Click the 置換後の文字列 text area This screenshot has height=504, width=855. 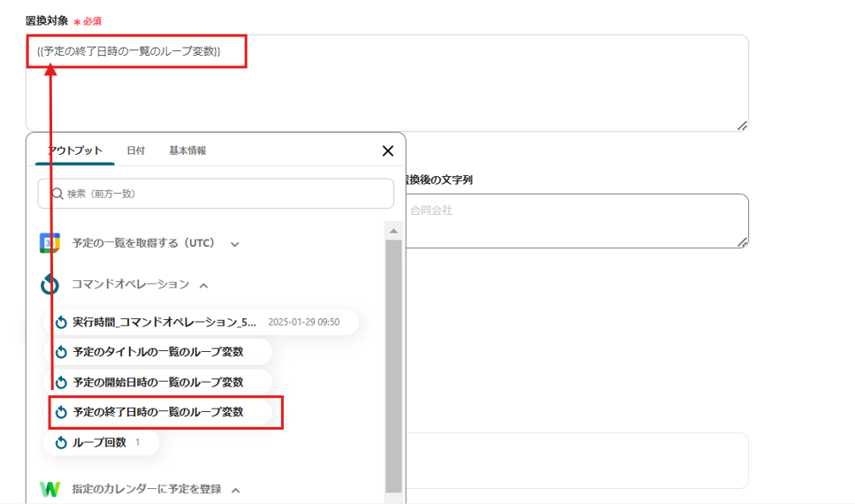click(x=576, y=221)
